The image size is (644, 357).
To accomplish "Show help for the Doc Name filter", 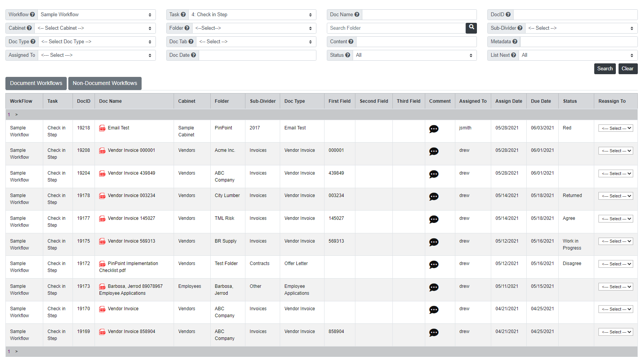I will tap(357, 15).
